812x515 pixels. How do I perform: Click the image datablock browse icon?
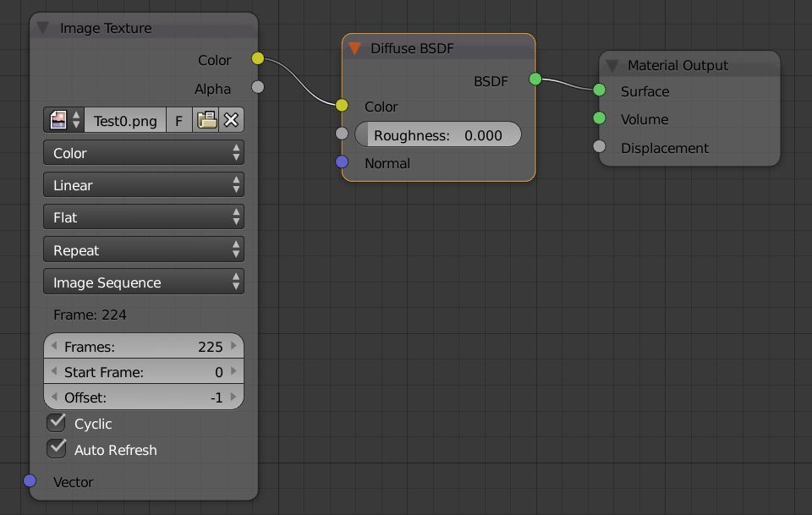pos(58,120)
